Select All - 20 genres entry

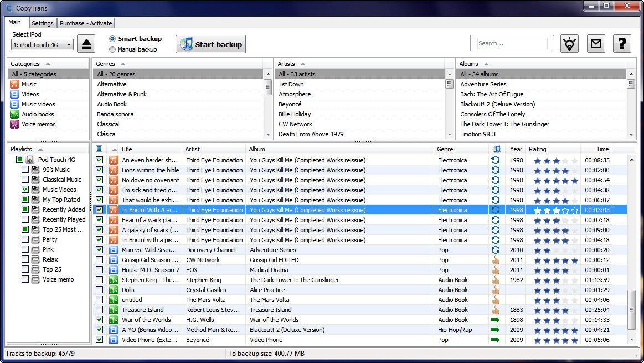coord(178,74)
